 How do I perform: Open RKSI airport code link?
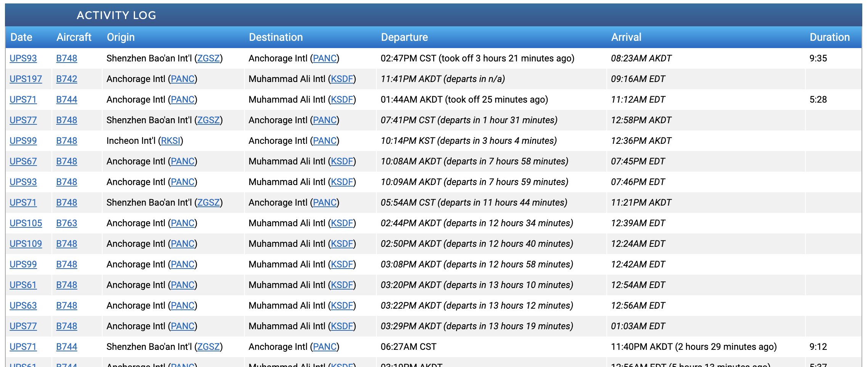click(170, 141)
